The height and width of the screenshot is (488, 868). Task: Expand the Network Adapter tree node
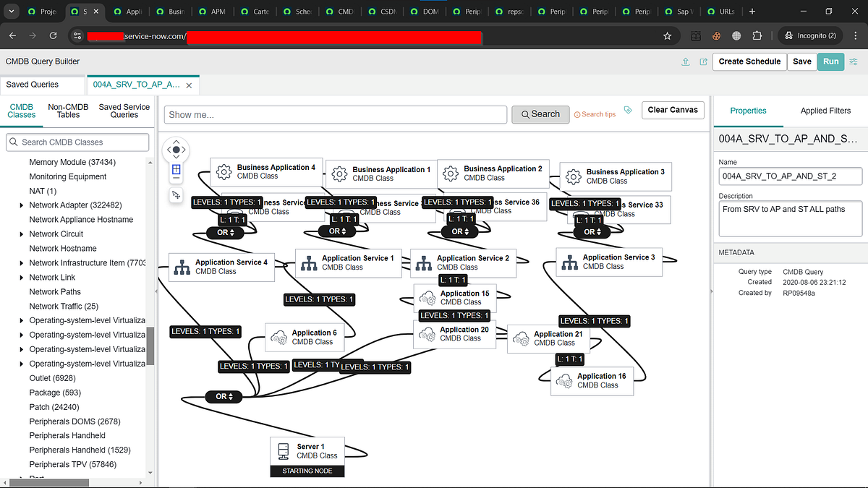pos(21,205)
